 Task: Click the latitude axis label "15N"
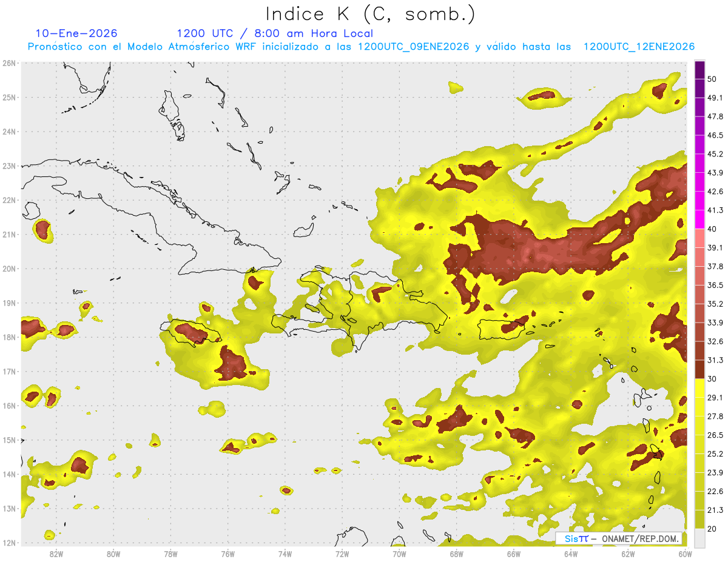tap(9, 440)
